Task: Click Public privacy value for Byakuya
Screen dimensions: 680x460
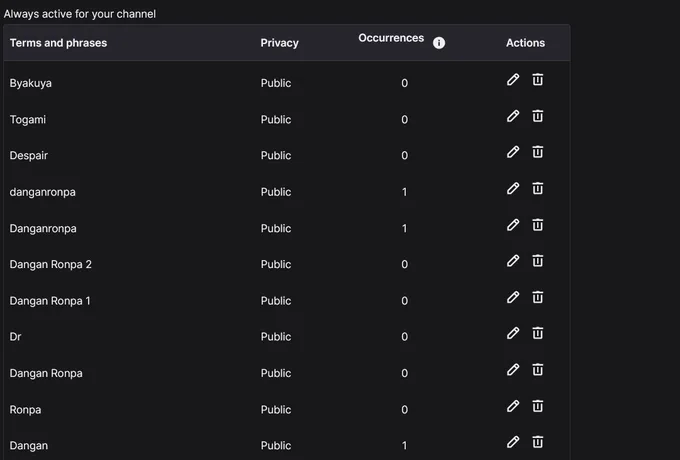Action: pyautogui.click(x=276, y=83)
